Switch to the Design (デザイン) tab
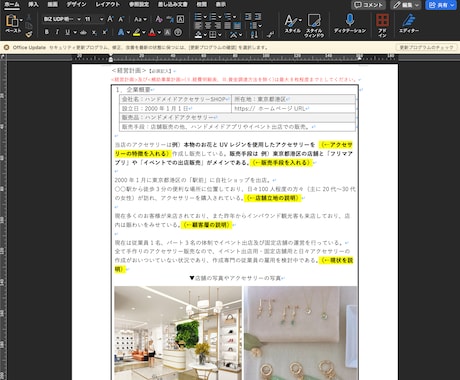 [x=76, y=4]
